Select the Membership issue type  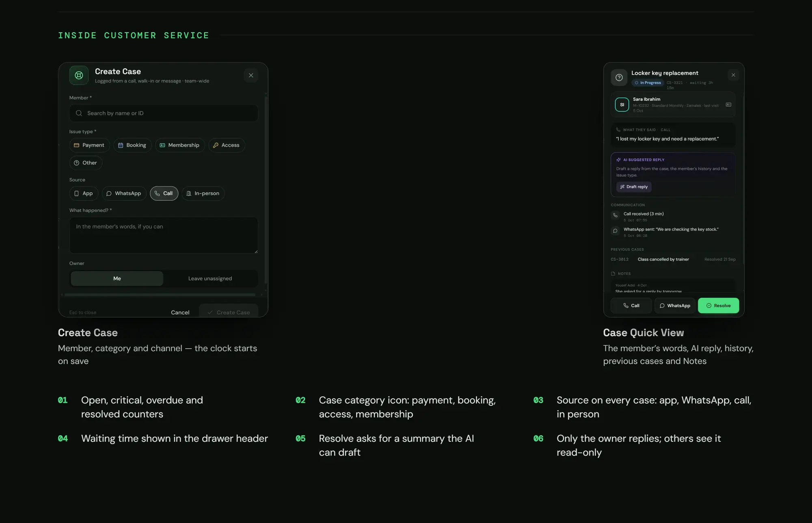click(180, 145)
